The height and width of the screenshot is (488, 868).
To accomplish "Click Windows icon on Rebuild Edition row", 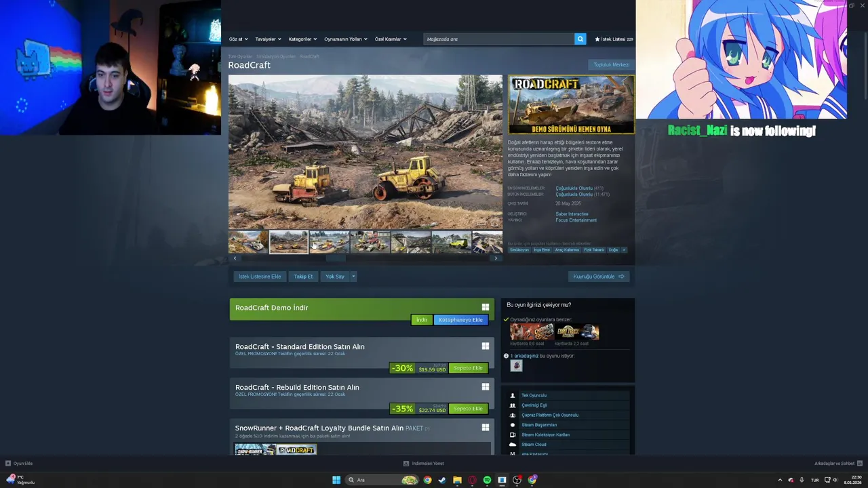I will point(486,387).
